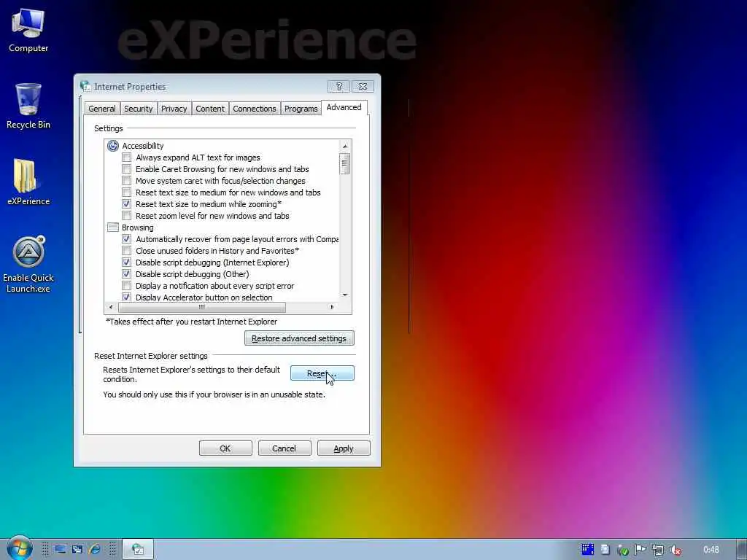Click the Show desktop strip at taskbar end
Screen dimensions: 747x560
coord(742,549)
